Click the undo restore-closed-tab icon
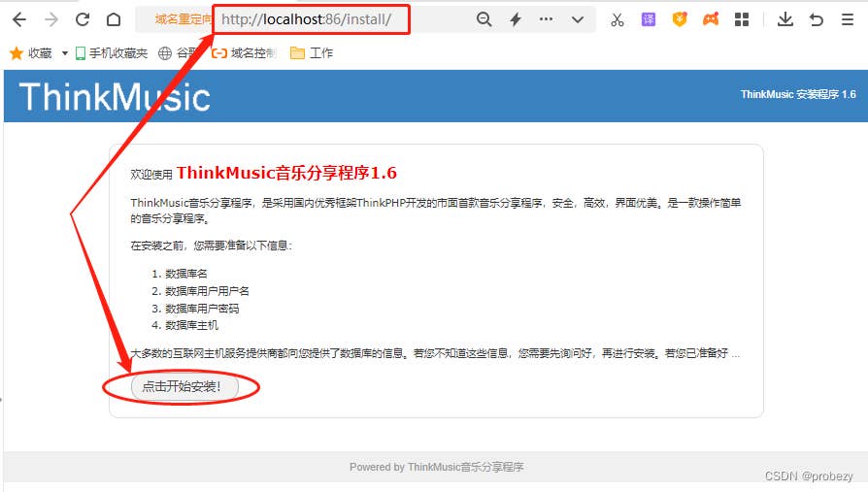This screenshot has width=868, height=492. pyautogui.click(x=816, y=20)
